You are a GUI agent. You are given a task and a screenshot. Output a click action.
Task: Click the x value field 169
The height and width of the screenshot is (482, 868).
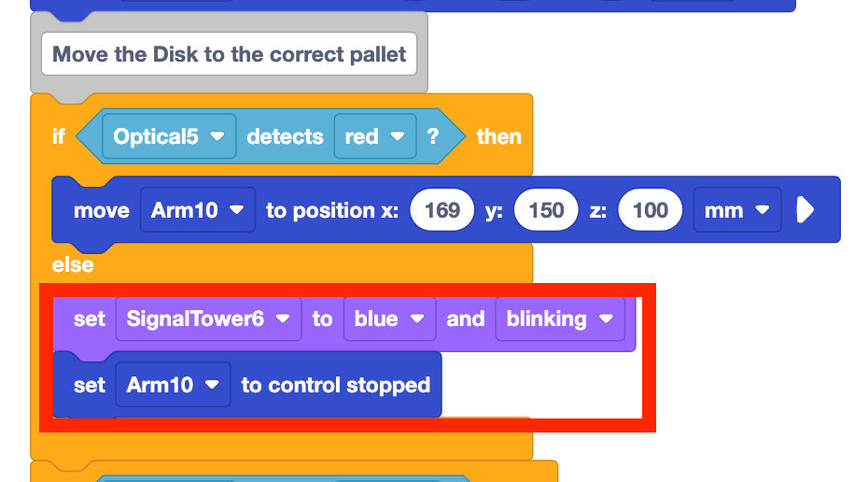pos(441,210)
